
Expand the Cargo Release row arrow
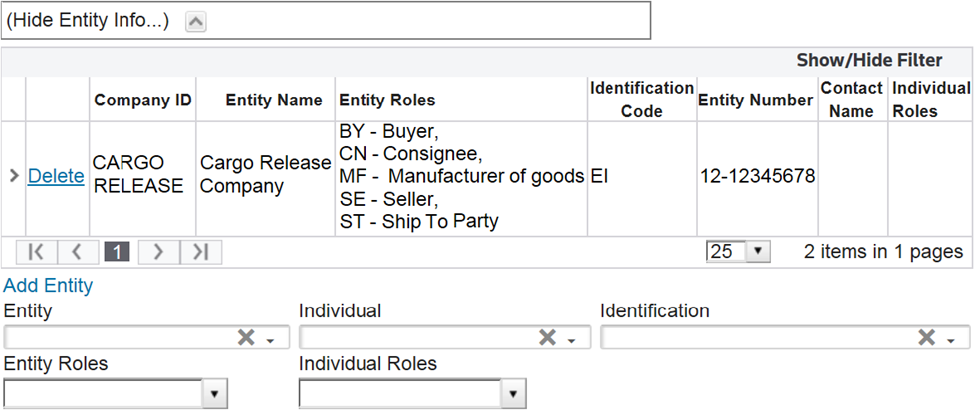coord(14,176)
